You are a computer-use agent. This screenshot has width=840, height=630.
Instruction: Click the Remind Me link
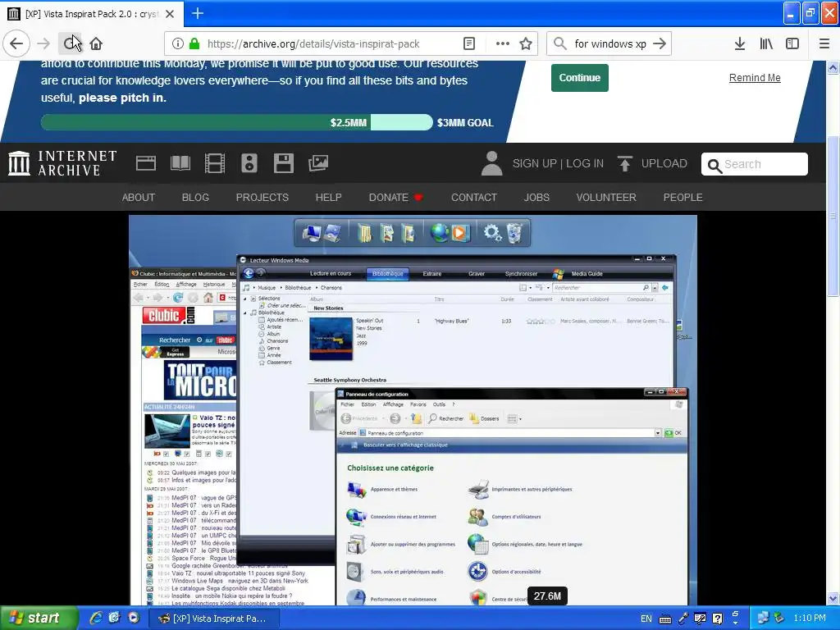pyautogui.click(x=755, y=78)
